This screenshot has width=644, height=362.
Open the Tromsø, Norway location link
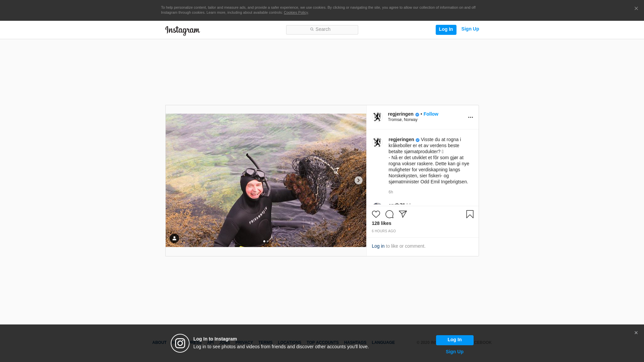pyautogui.click(x=402, y=120)
